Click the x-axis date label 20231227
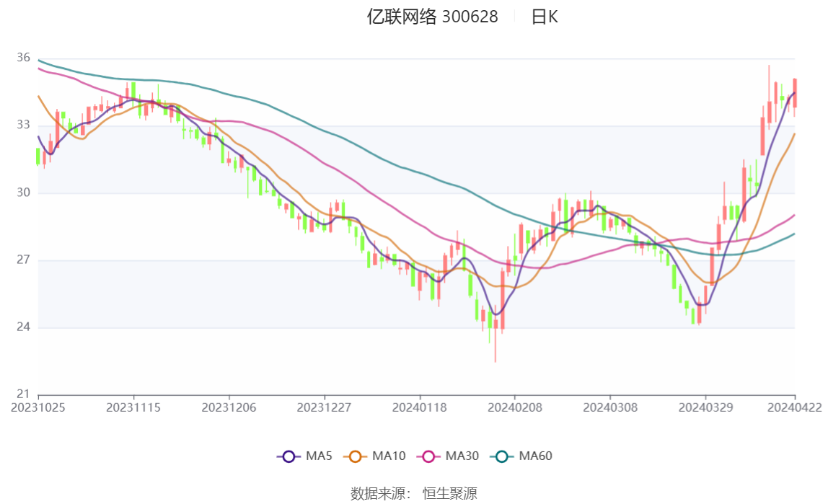Screen dimensions: 828x504 [325, 407]
